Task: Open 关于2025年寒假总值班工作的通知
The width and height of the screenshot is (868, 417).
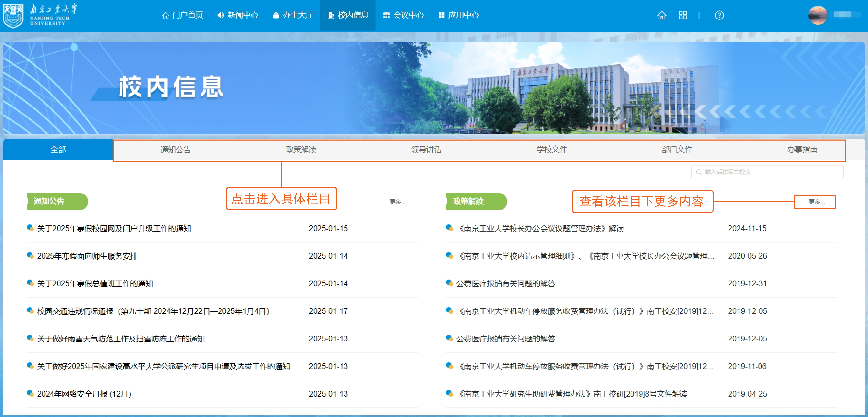Action: tap(95, 284)
